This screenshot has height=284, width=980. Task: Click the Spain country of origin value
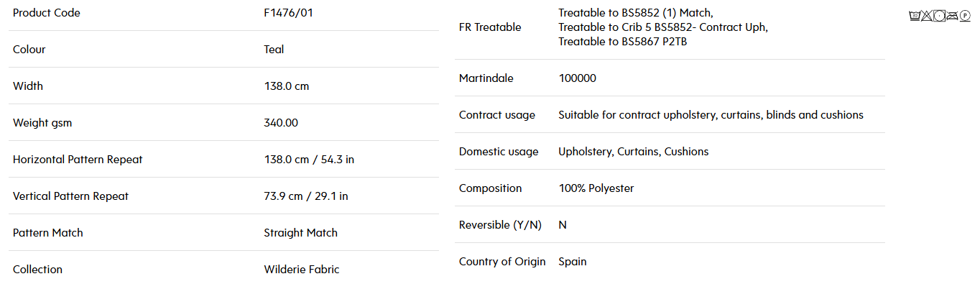pos(573,262)
